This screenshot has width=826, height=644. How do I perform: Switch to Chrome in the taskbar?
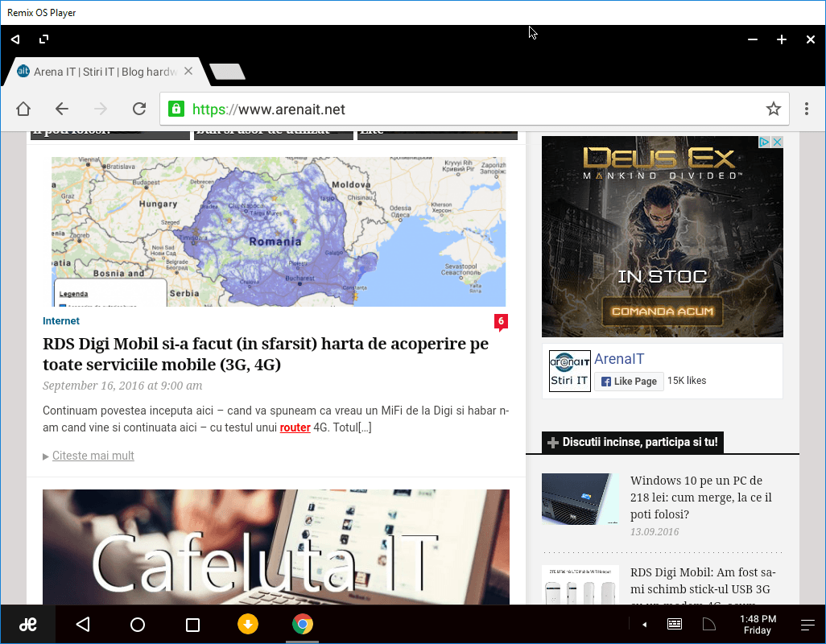tap(303, 624)
